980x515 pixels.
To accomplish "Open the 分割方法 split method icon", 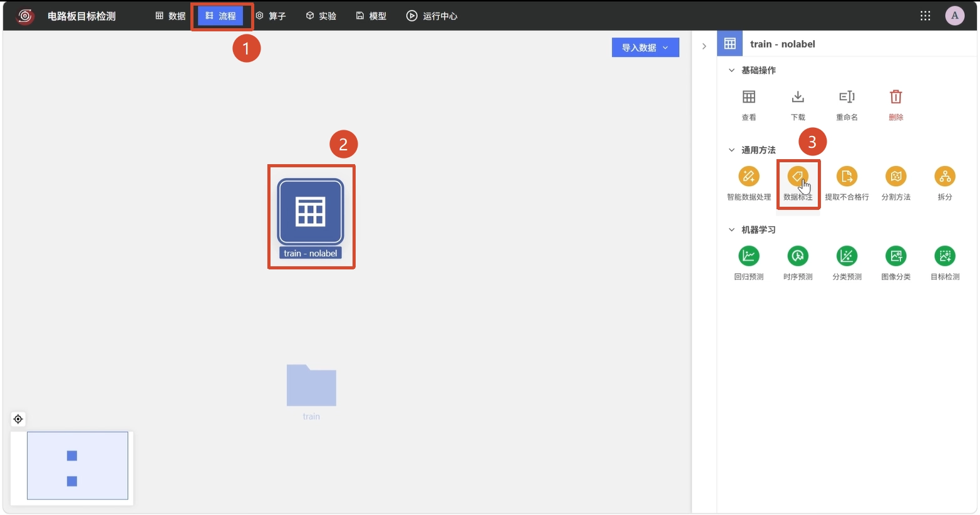I will coord(896,177).
